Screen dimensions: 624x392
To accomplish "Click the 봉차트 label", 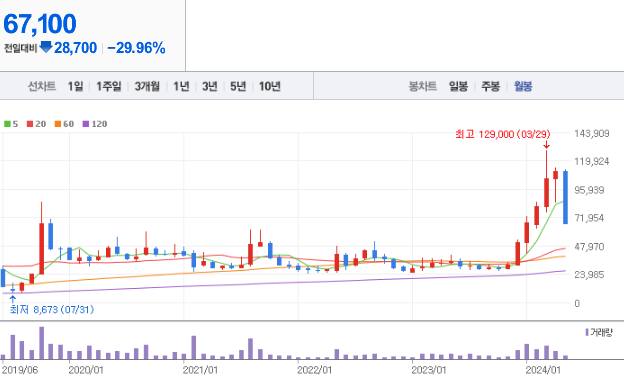I will [x=423, y=86].
